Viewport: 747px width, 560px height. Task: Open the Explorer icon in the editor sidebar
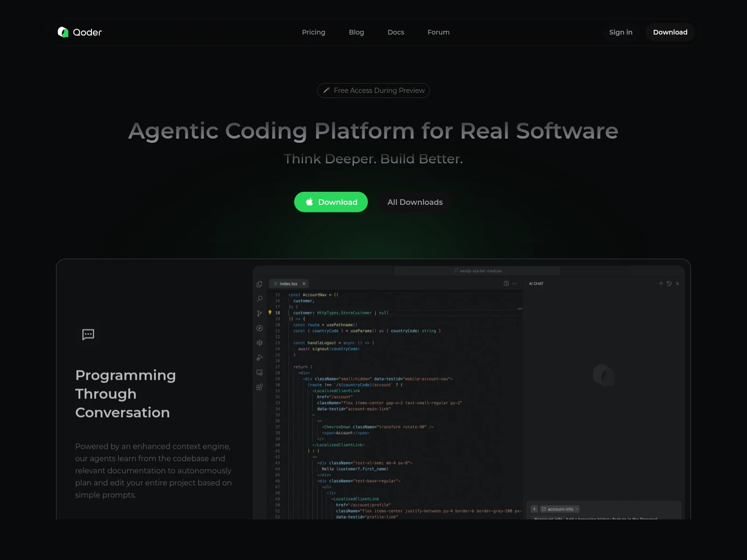click(260, 284)
